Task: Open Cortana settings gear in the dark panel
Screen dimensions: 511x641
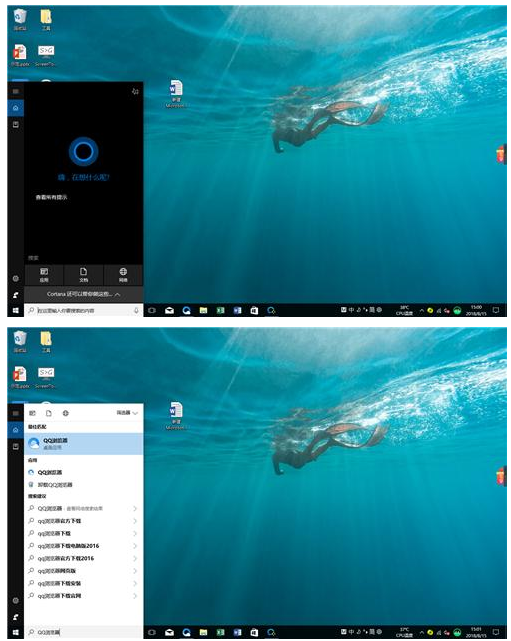Action: 16,278
